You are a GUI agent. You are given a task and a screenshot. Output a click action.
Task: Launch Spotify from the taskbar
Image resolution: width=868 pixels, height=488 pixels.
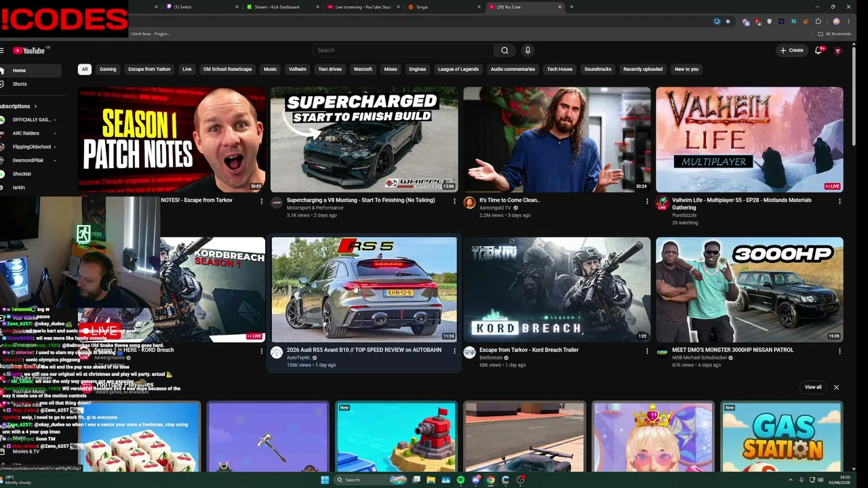(460, 480)
